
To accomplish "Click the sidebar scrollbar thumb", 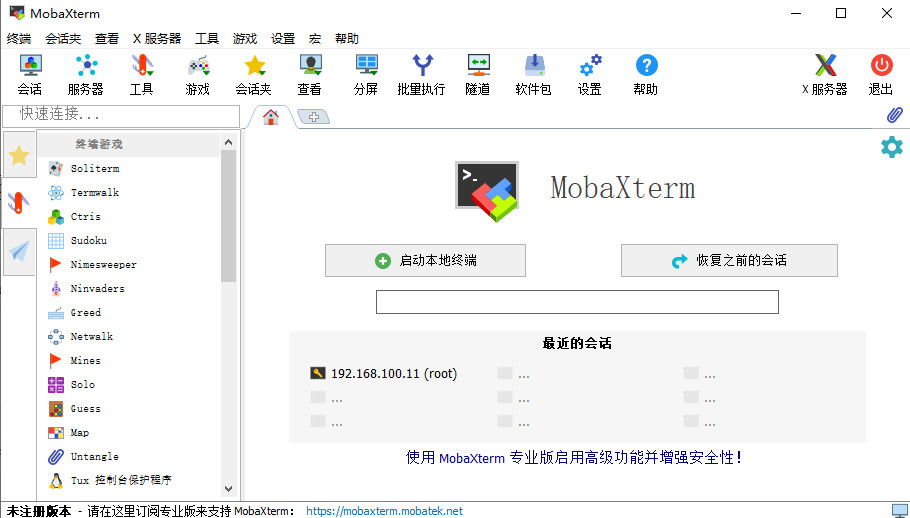I will [x=228, y=216].
